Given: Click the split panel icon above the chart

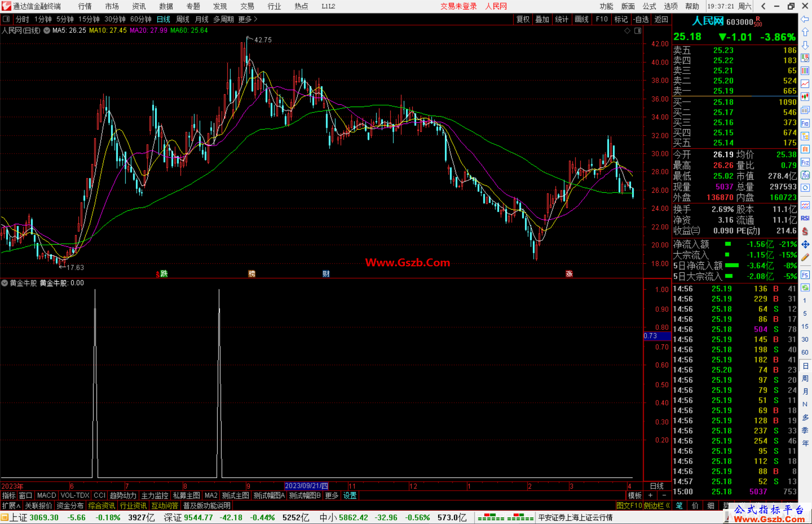Looking at the screenshot, I should [x=638, y=31].
